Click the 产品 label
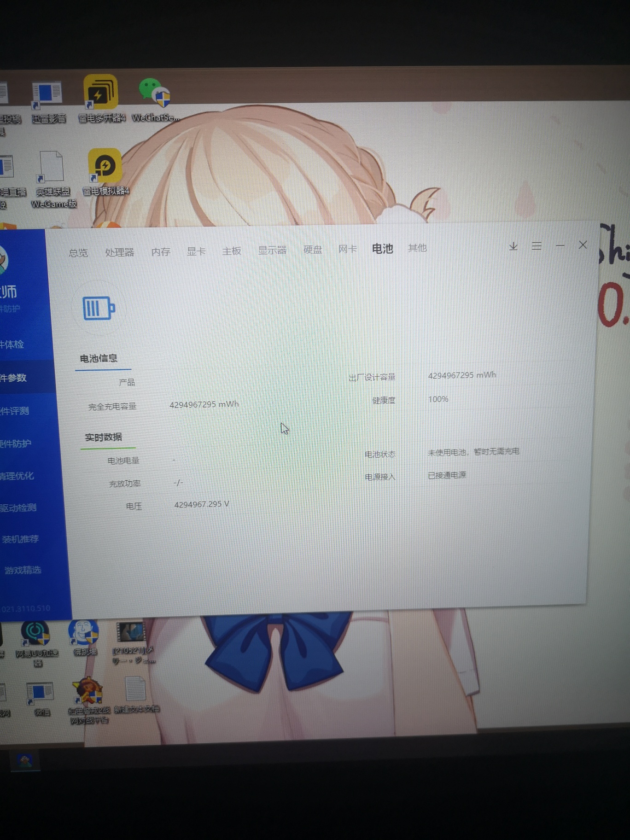630x840 pixels. [x=127, y=383]
